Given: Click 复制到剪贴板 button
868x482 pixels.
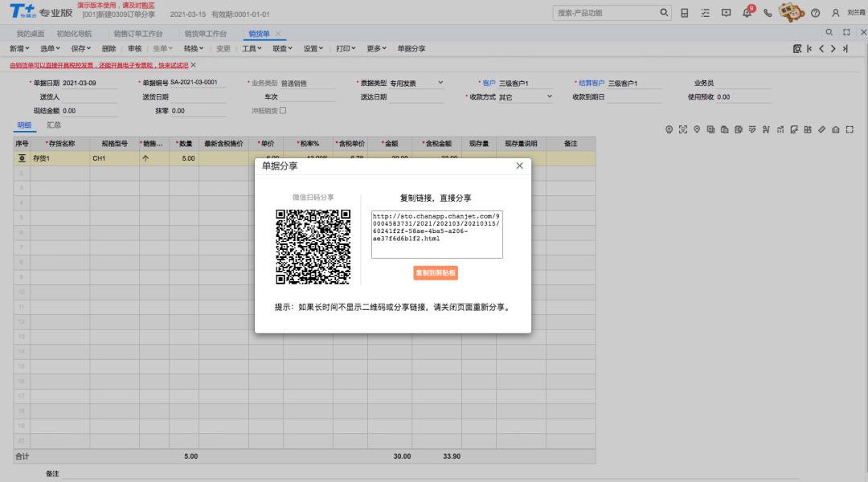Looking at the screenshot, I should (436, 273).
